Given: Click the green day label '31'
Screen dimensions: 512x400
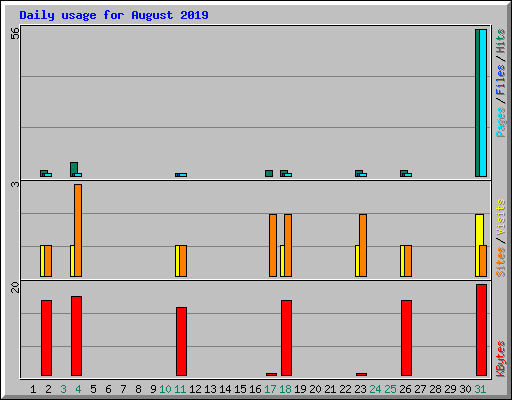Looking at the screenshot, I should point(480,389).
